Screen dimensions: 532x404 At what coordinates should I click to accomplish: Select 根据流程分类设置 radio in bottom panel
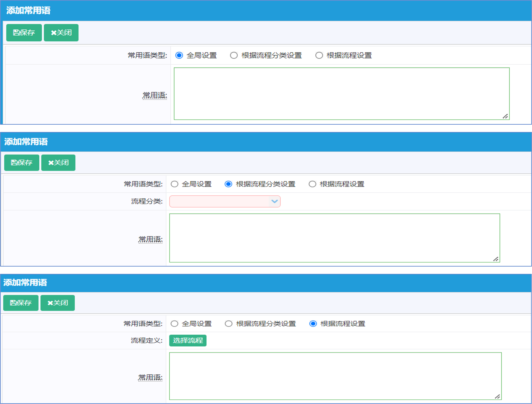(x=228, y=324)
